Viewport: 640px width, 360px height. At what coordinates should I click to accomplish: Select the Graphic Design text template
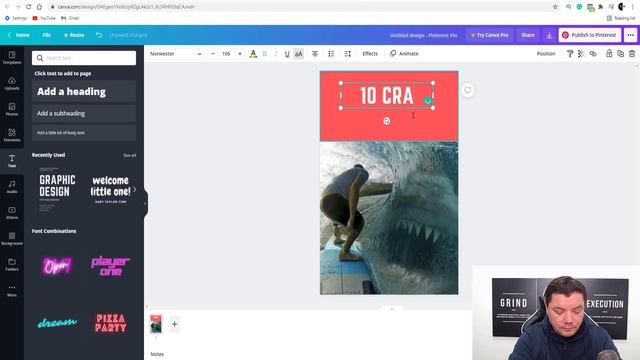pyautogui.click(x=57, y=189)
